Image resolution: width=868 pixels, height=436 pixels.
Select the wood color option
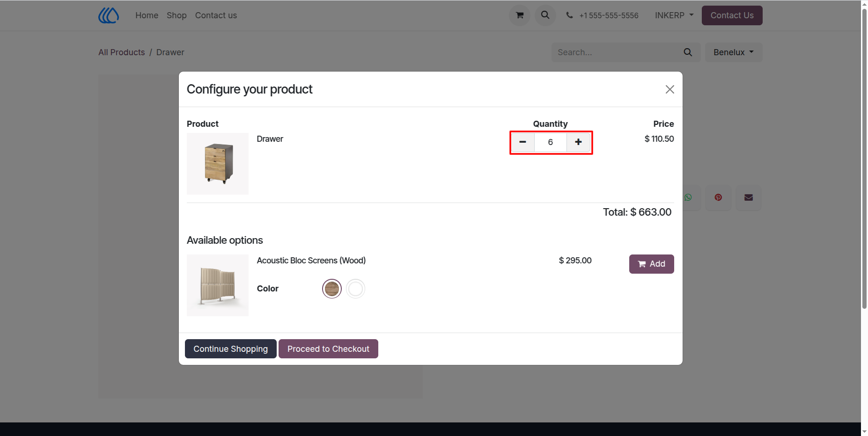(x=332, y=289)
